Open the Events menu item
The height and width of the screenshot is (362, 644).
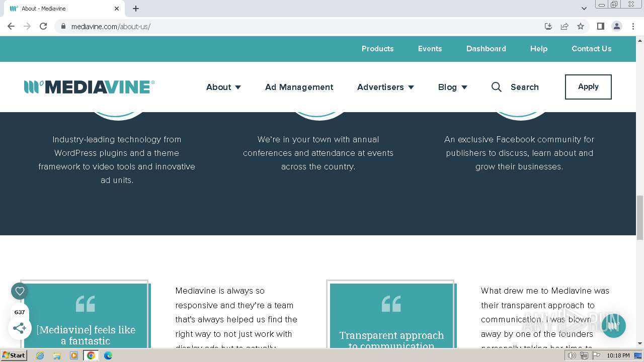click(430, 49)
